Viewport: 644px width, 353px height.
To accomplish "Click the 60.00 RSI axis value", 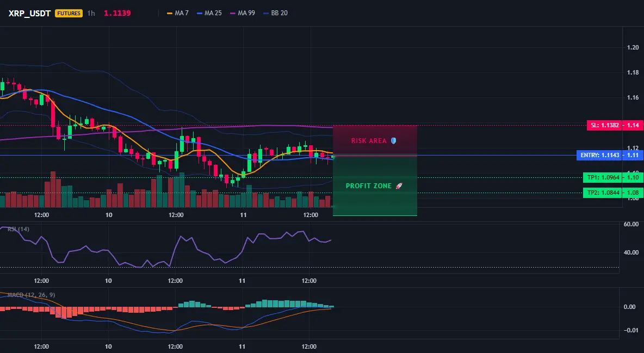I will tap(631, 224).
